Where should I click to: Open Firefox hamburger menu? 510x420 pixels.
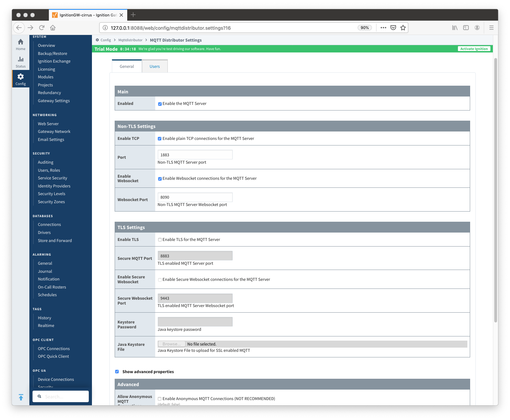pos(491,28)
